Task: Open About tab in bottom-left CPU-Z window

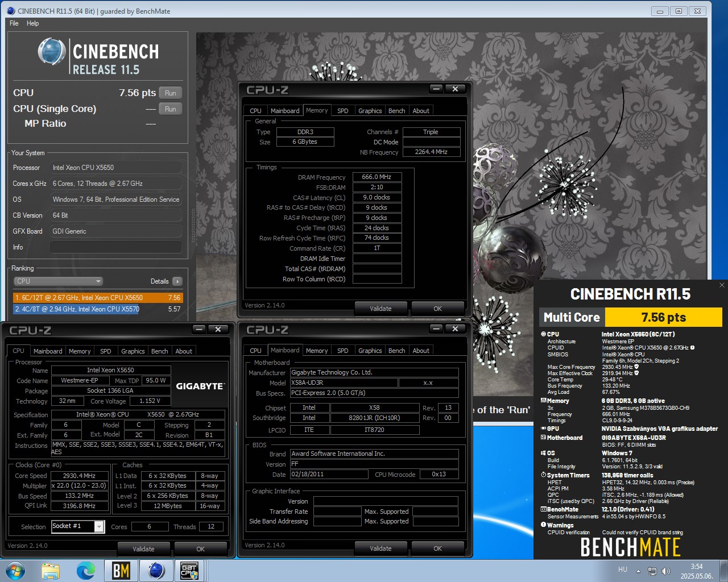Action: 184,351
